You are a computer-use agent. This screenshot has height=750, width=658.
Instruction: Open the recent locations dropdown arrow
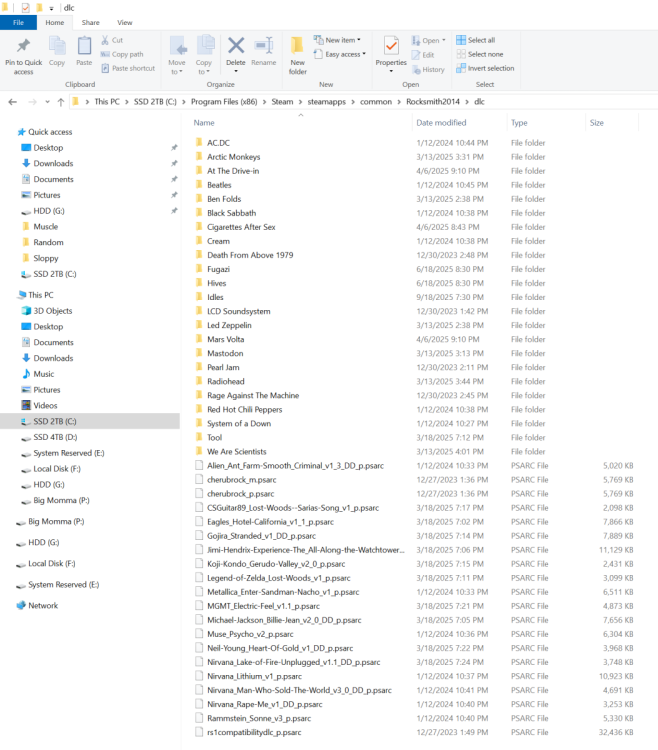coord(47,102)
